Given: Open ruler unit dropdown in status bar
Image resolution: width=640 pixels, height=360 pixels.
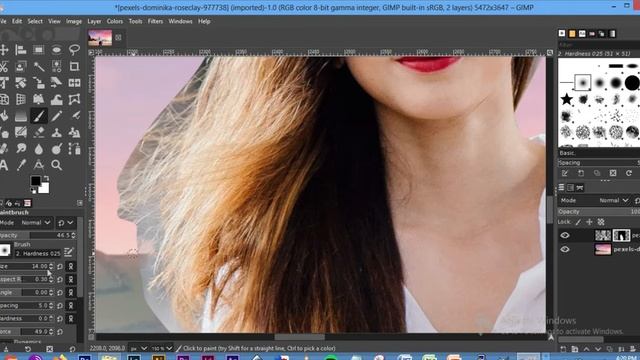Looking at the screenshot, I should click(138, 349).
